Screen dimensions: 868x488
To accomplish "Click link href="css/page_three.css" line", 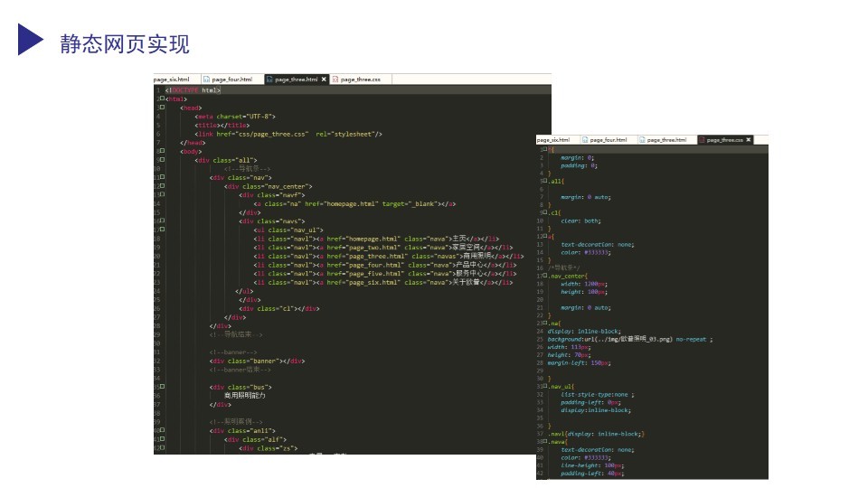I will [x=288, y=134].
